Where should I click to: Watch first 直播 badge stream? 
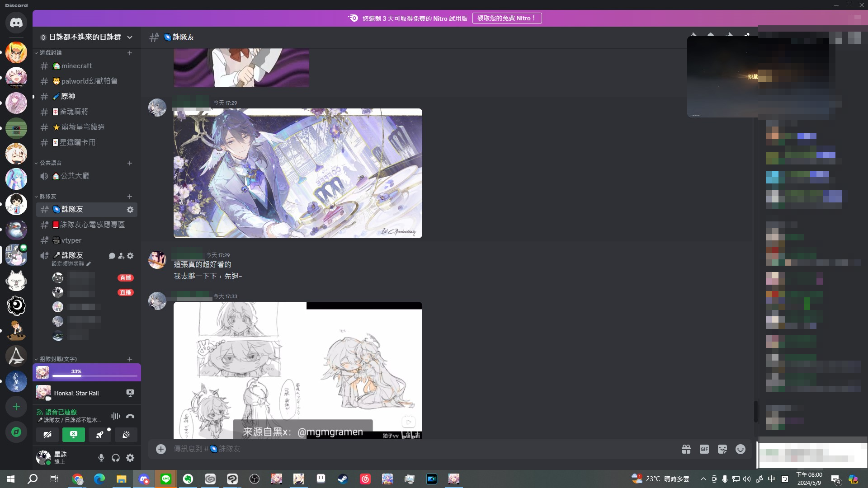coord(125,278)
